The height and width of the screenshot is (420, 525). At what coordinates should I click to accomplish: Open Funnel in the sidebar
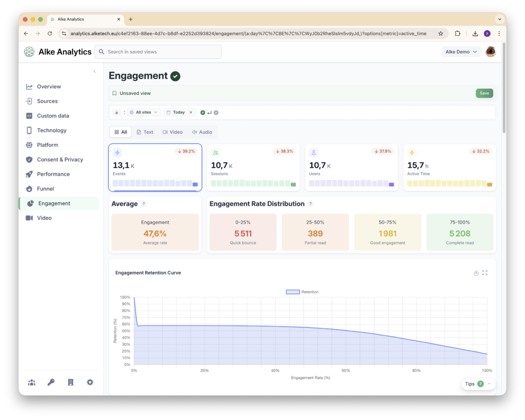[45, 189]
